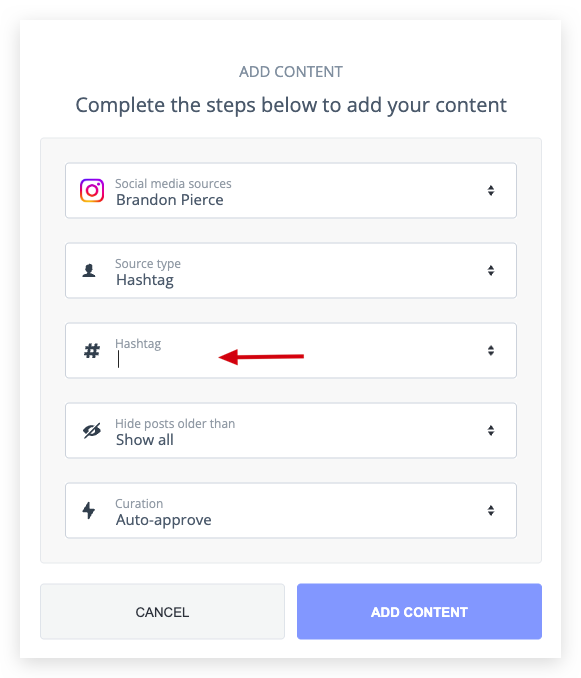Click the Curation field label
Screen dimensions: 581x678
click(139, 504)
